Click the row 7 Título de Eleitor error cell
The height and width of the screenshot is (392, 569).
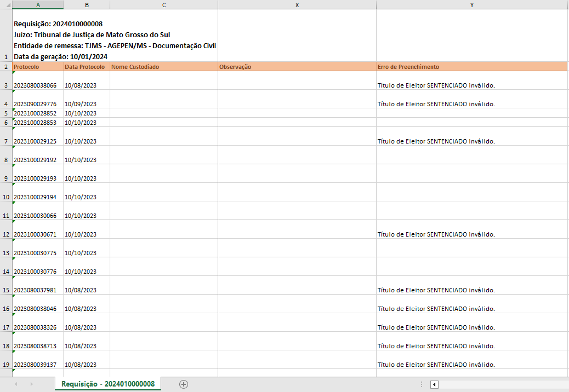pos(472,136)
